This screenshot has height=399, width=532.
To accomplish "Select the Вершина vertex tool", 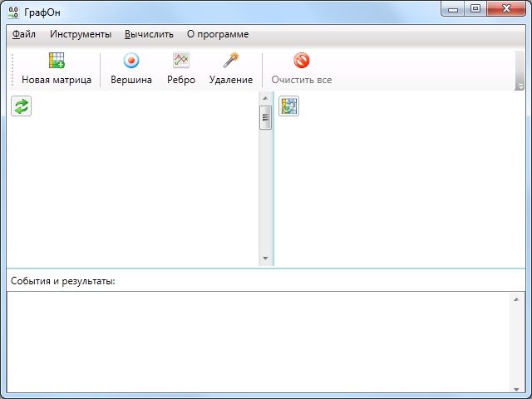I will [131, 69].
